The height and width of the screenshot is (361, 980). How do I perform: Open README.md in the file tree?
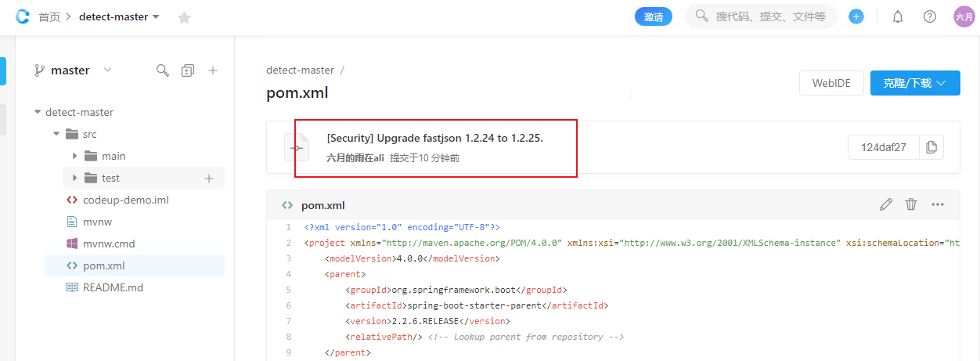point(113,287)
